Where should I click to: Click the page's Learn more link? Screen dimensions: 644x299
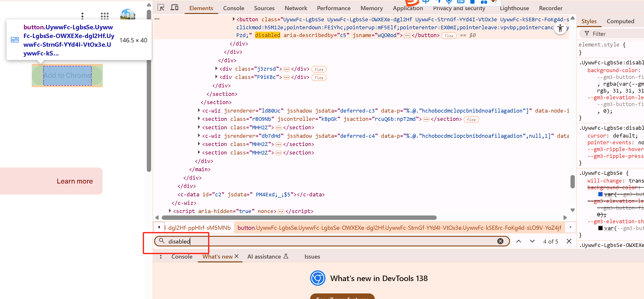click(74, 181)
